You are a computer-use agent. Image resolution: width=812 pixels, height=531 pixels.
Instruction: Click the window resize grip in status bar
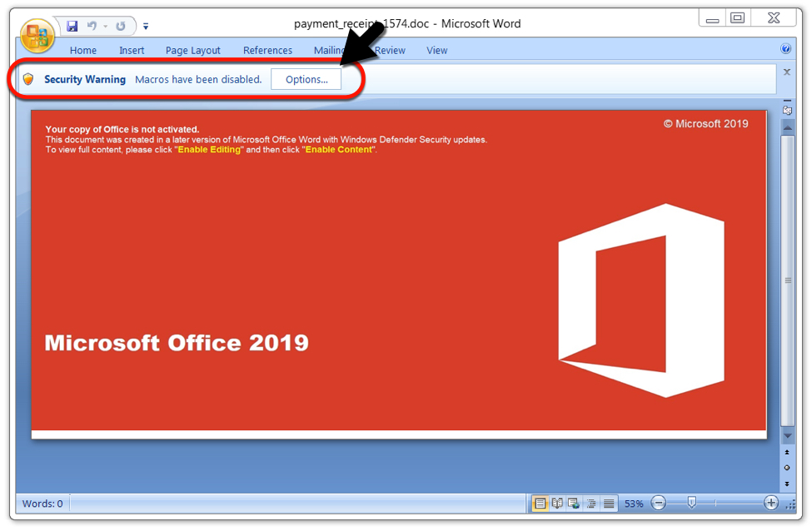click(x=790, y=504)
